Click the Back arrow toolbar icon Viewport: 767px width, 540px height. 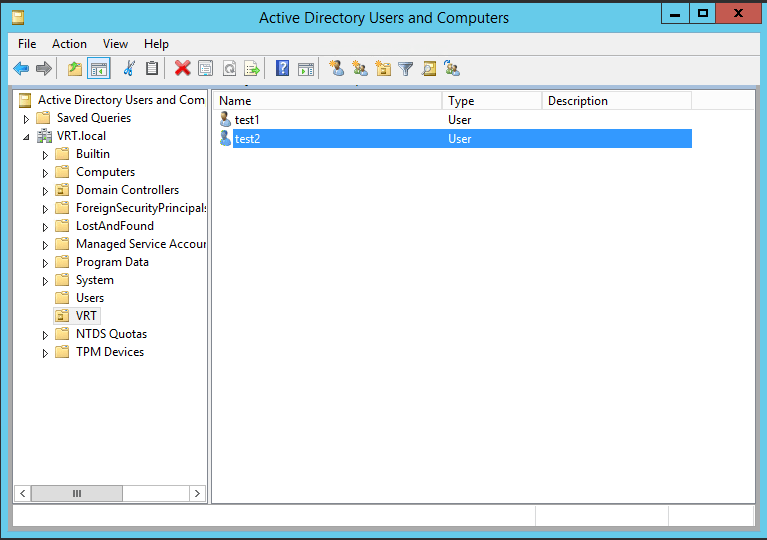[21, 68]
